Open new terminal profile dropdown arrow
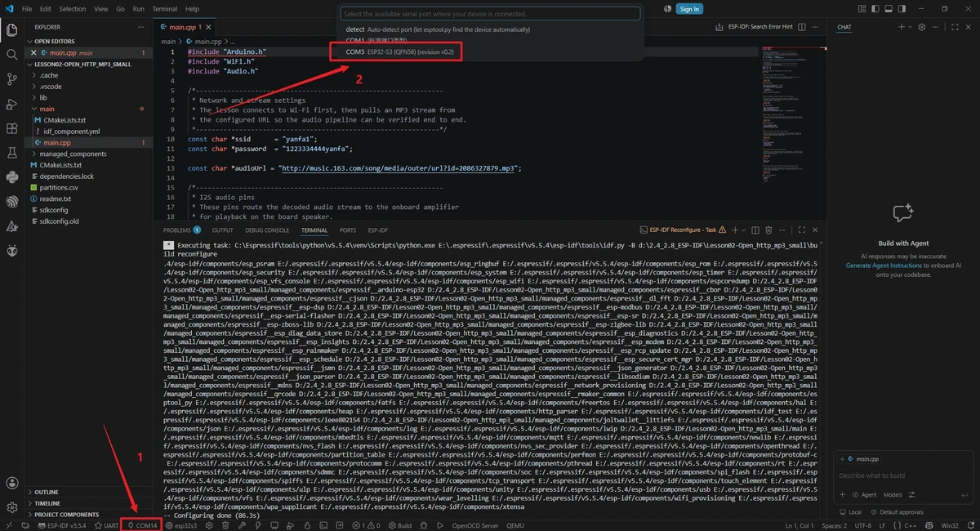980x531 pixels. (742, 230)
